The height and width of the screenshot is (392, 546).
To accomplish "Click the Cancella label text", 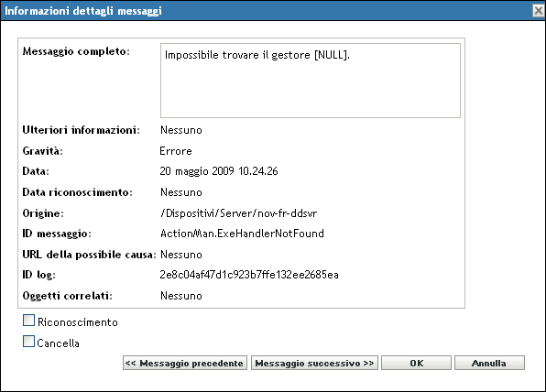I will point(58,343).
